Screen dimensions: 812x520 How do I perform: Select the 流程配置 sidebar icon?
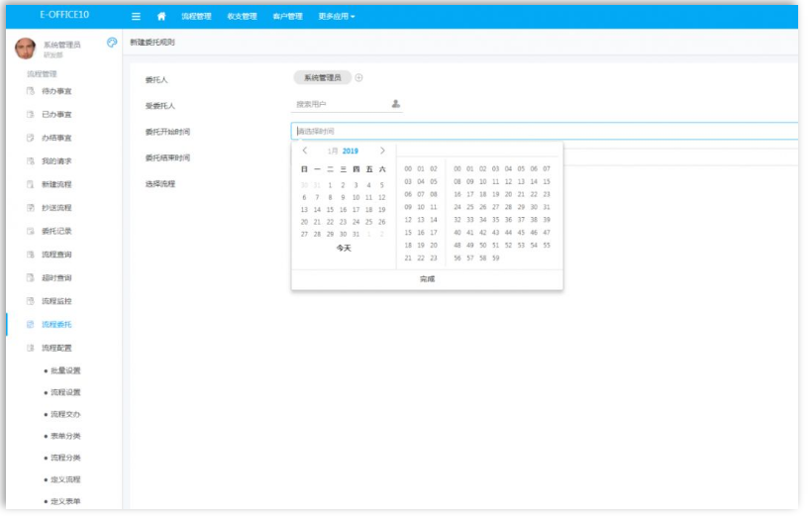[30, 348]
